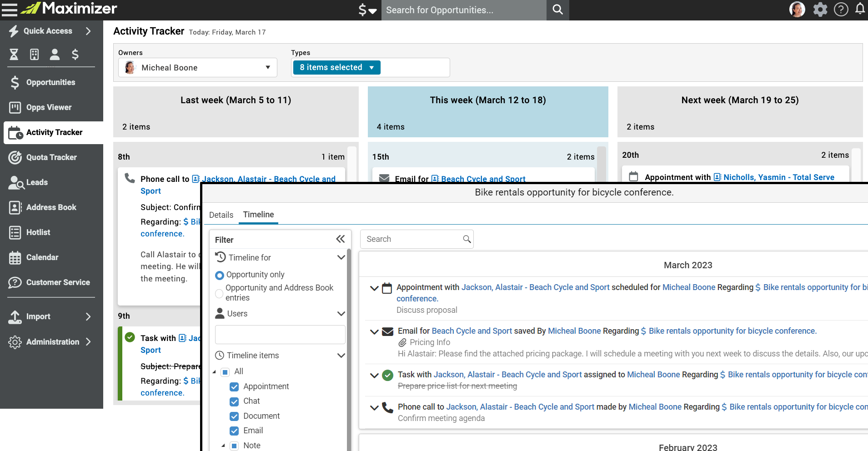
Task: Open Micheal Boone link in Email entry
Action: point(574,331)
